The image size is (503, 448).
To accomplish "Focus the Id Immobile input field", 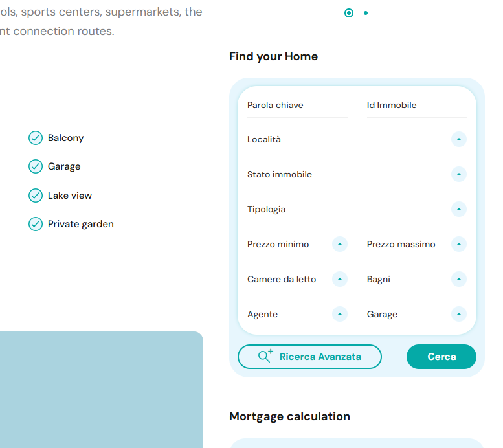I will [x=417, y=106].
